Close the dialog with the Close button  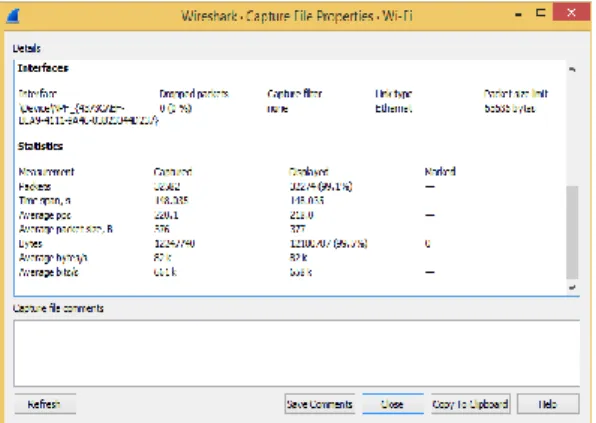(x=392, y=404)
